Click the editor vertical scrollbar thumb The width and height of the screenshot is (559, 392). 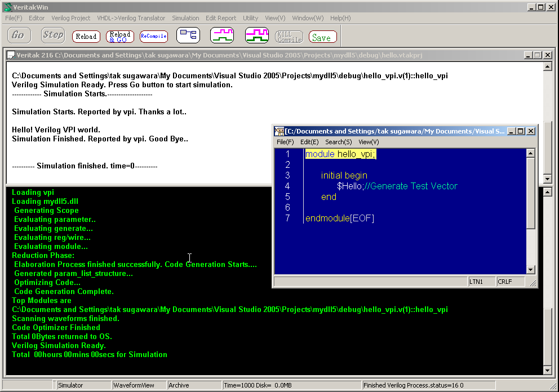pos(530,193)
